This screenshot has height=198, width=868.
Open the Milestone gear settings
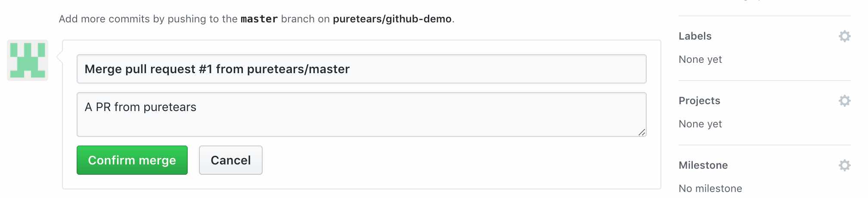844,165
